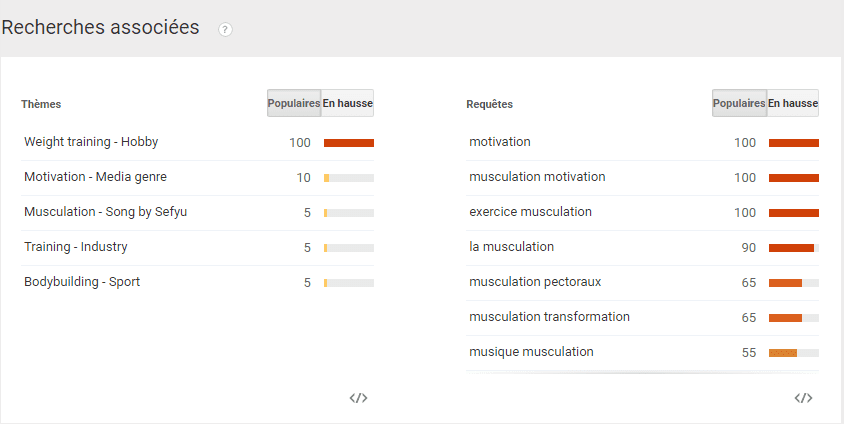Select Populaires toggle in Thèmes panel
Screen dimensions: 844x424
pyautogui.click(x=294, y=103)
